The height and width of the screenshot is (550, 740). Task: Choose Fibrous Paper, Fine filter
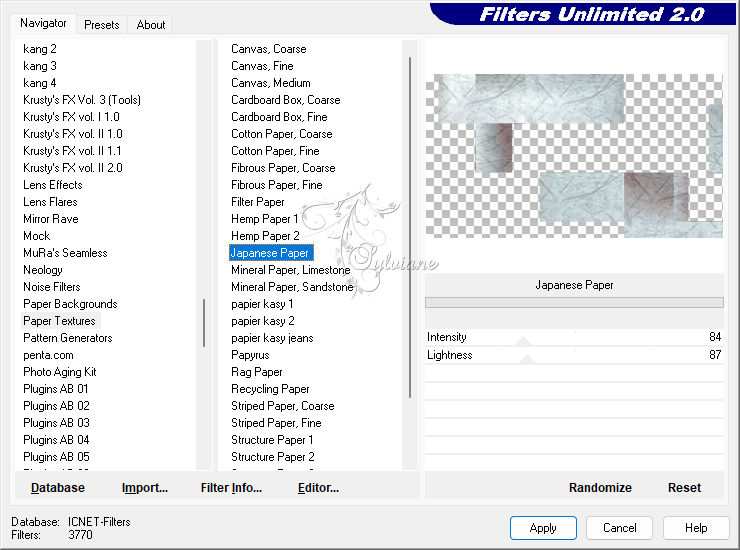(x=277, y=185)
